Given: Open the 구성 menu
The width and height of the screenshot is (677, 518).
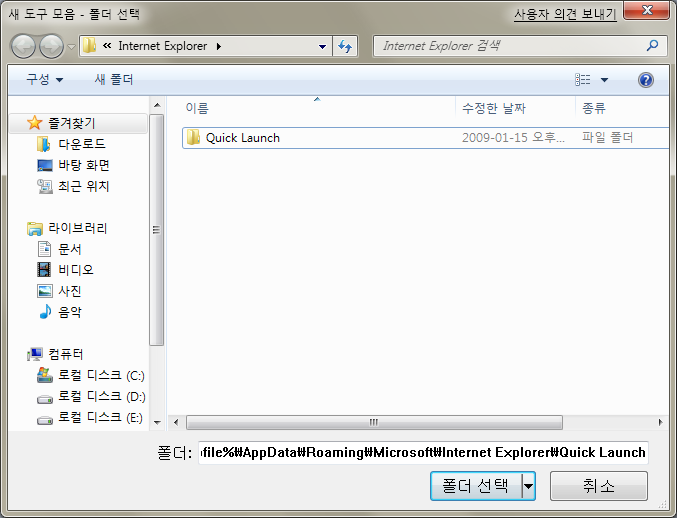Looking at the screenshot, I should coord(44,79).
